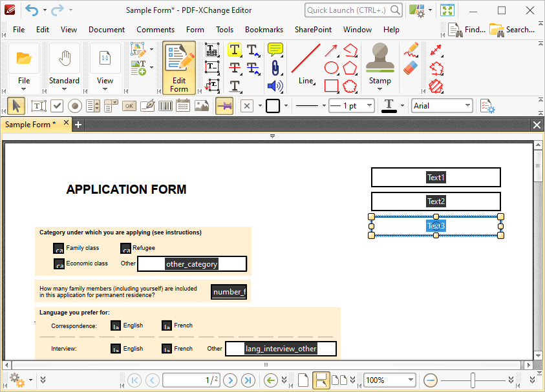The image size is (545, 392).
Task: Click the page number input field
Action: click(191, 380)
